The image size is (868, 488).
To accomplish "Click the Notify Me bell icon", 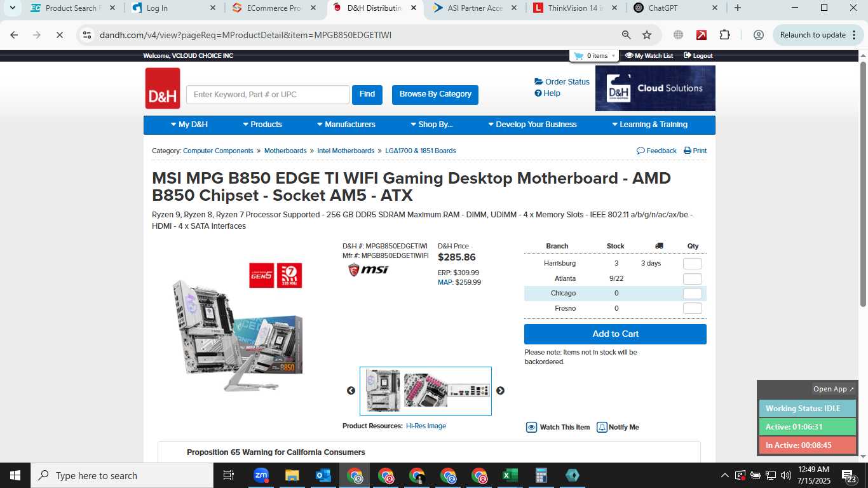I will 602,427.
